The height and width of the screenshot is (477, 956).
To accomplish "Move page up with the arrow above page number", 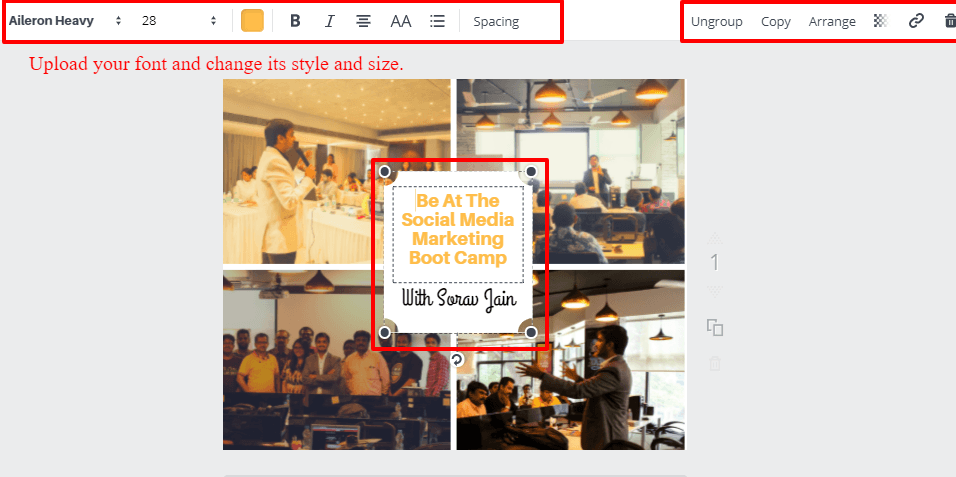I will [715, 238].
